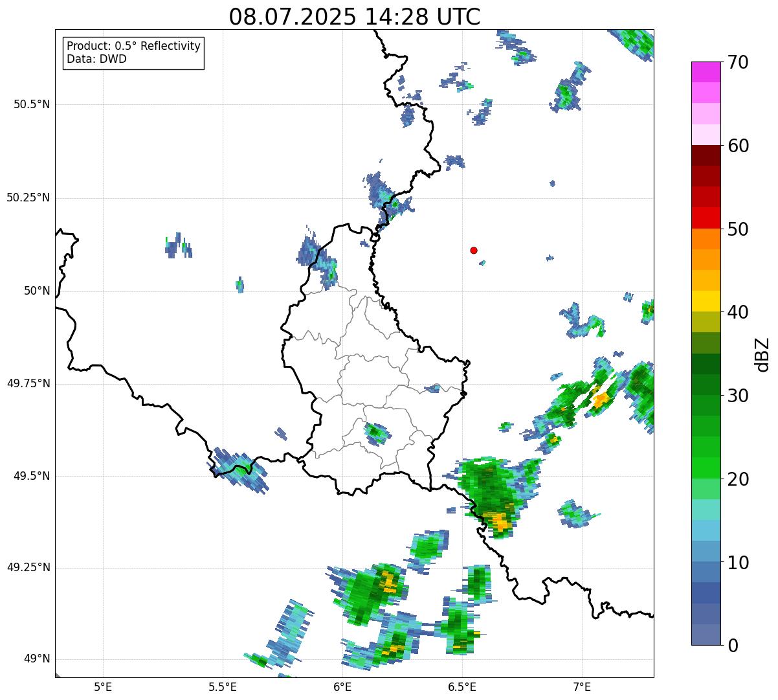
Task: Click the colorbar tick label "0"
Action: tap(732, 646)
